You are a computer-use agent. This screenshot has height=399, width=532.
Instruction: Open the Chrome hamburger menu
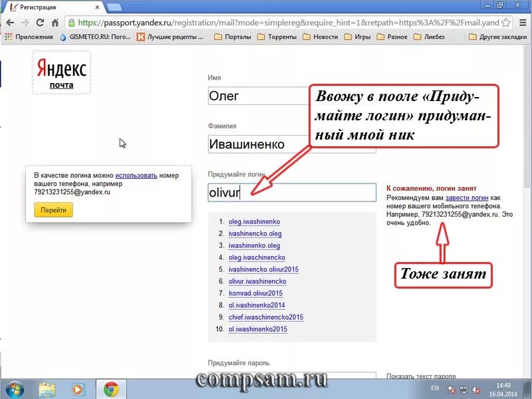tap(523, 23)
